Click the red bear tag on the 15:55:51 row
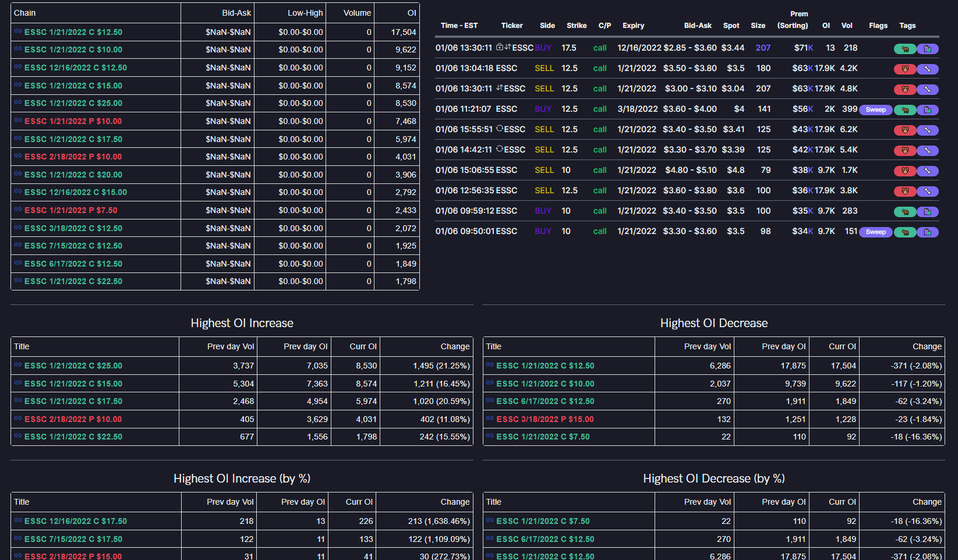Screen dimensions: 958x560 point(905,130)
